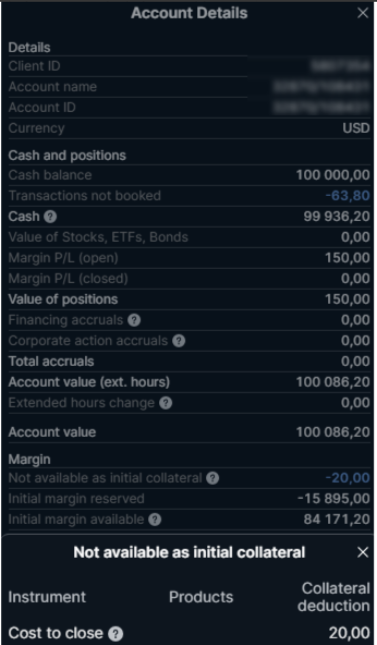This screenshot has height=645, width=377.
Task: Click the Initial margin reserved row
Action: [189, 499]
